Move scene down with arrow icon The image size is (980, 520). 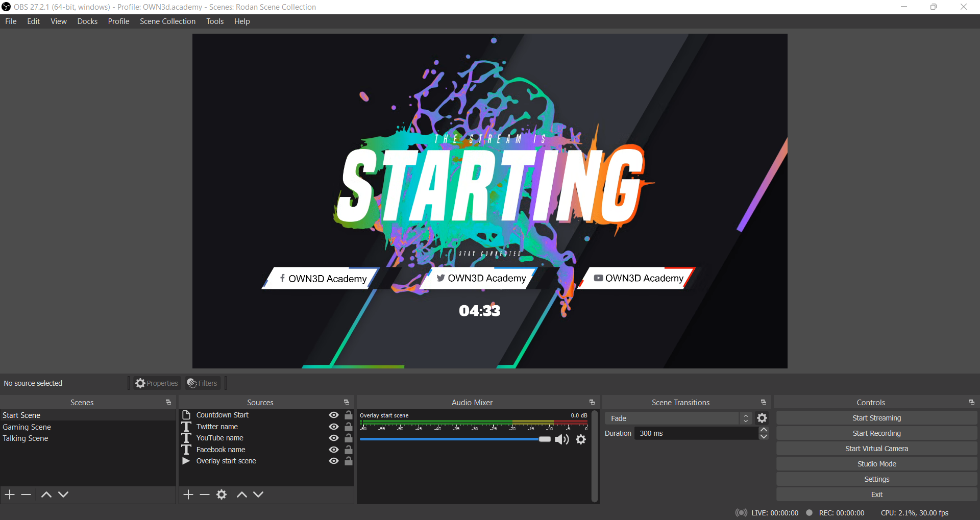63,494
